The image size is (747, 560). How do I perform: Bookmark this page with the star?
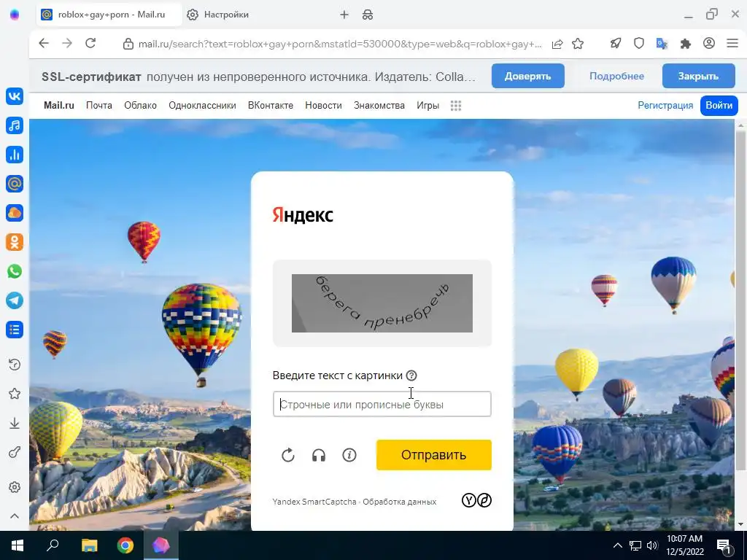578,44
